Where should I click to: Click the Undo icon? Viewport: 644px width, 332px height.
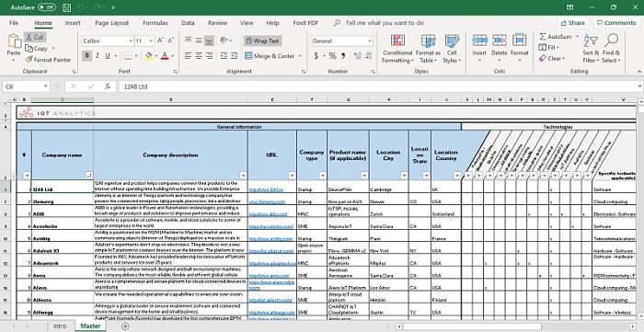coord(80,7)
